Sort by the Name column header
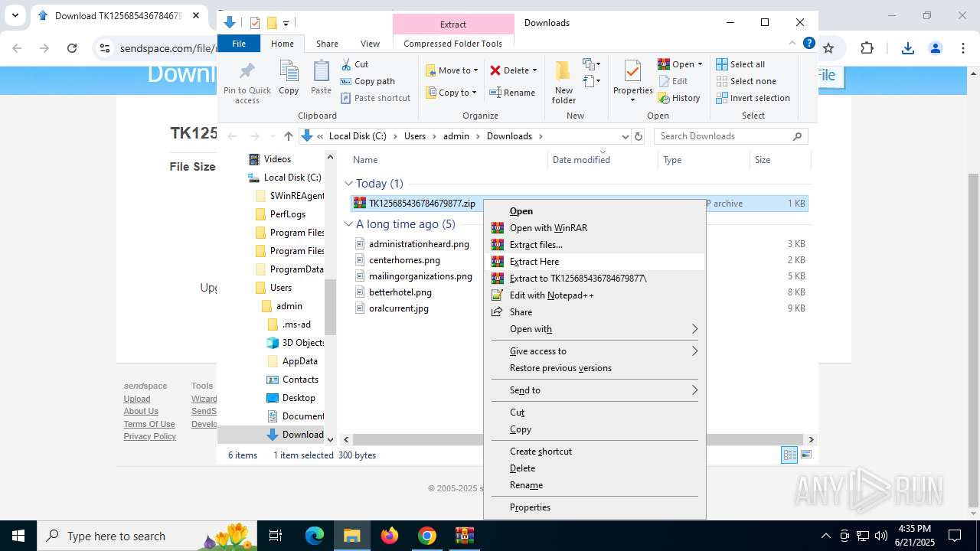The image size is (980, 551). (448, 160)
